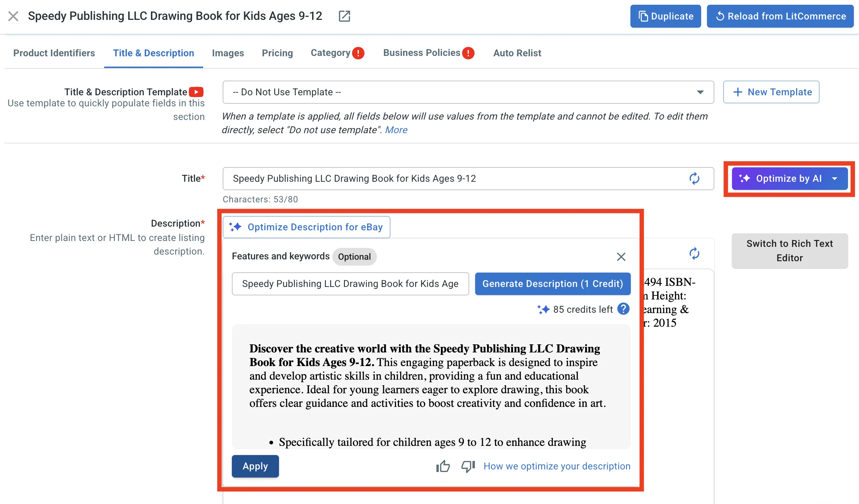Open the Category tab
This screenshot has width=859, height=504.
click(x=330, y=53)
